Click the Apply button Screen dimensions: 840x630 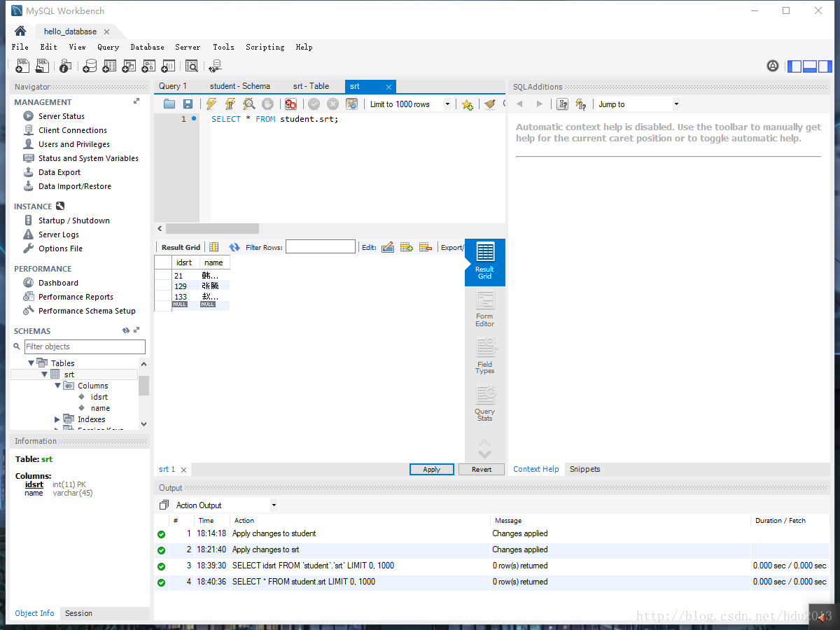tap(432, 470)
